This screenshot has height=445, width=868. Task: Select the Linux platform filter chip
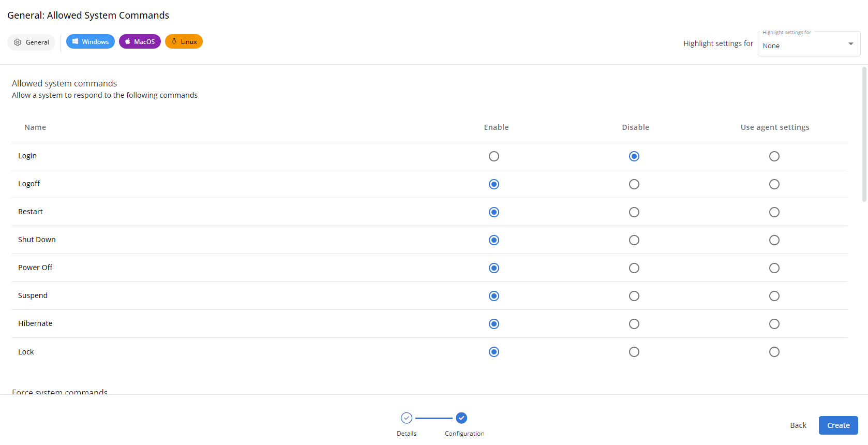point(184,42)
